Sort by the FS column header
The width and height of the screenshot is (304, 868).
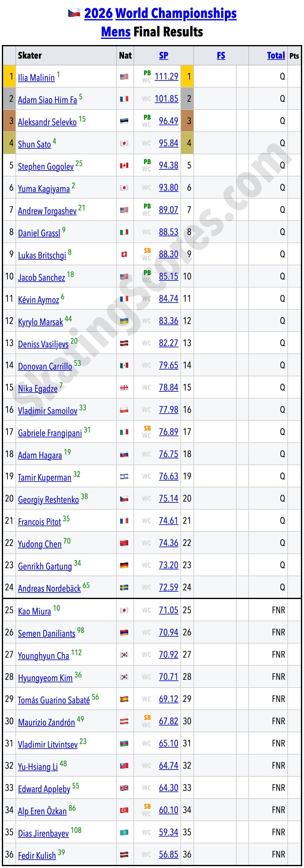(221, 56)
